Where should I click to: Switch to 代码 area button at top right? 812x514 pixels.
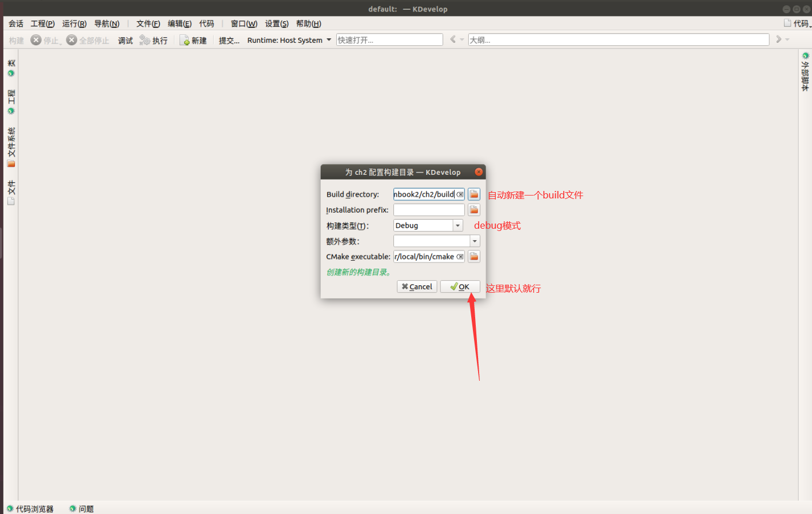[x=797, y=23]
